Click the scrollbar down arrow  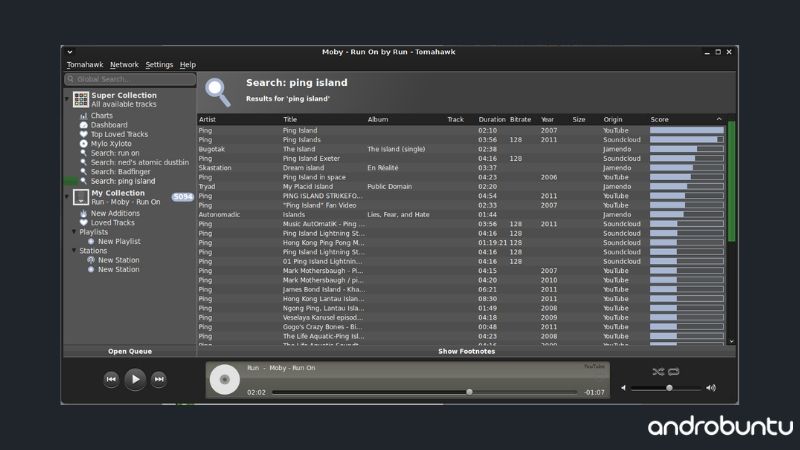[732, 341]
